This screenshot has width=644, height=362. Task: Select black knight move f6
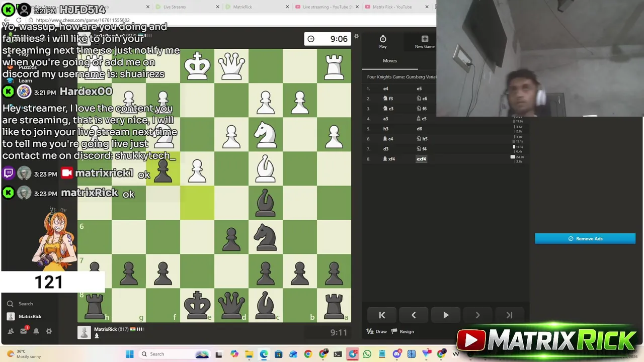[x=422, y=109]
